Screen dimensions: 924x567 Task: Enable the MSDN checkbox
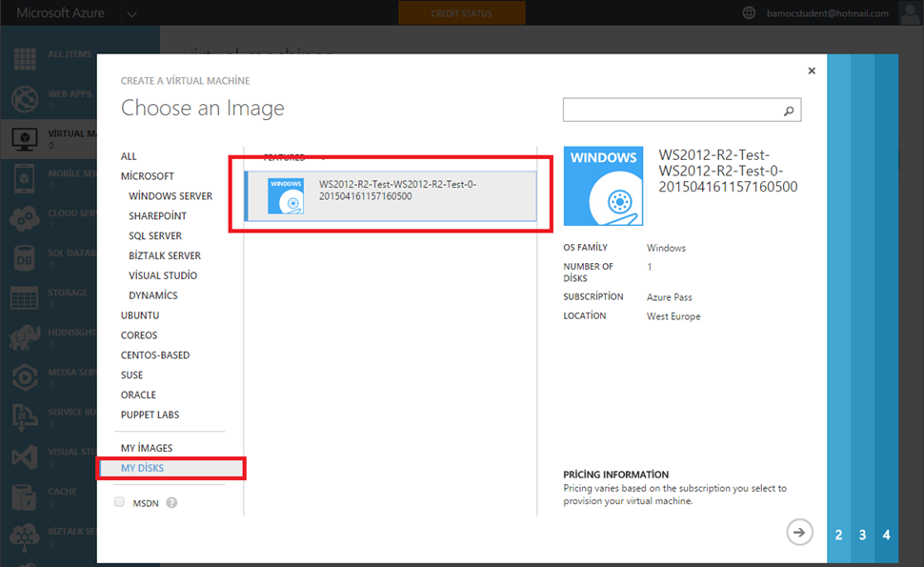tap(120, 502)
